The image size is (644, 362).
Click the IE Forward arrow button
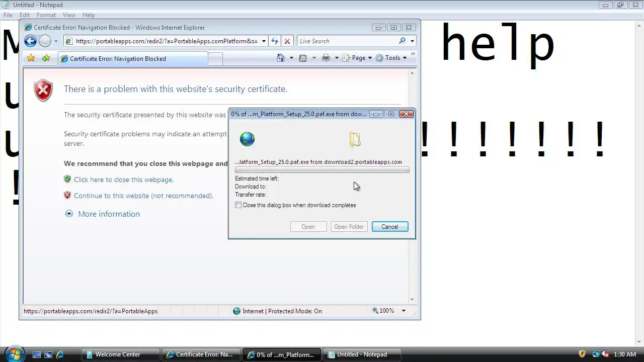(x=45, y=41)
